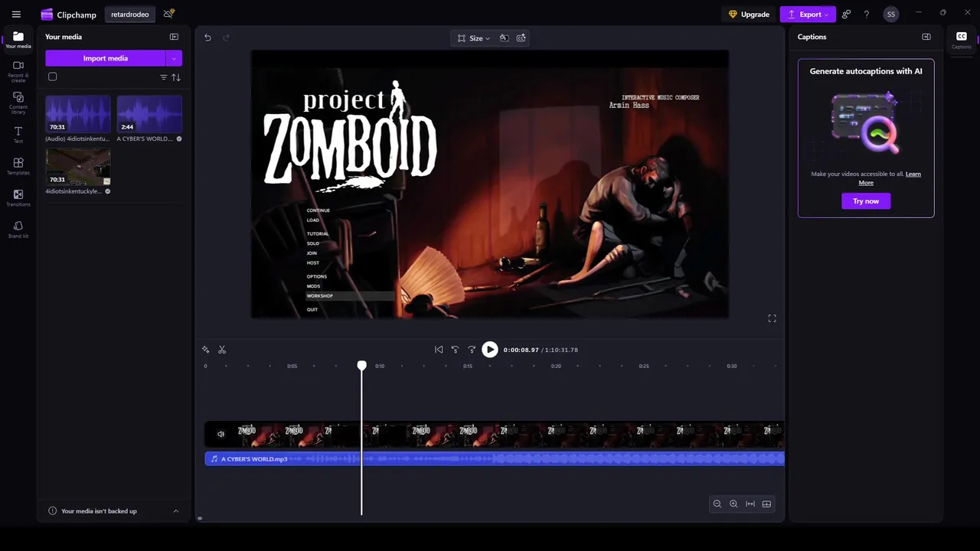The image size is (980, 551).
Task: Click the 0:20 mark on timeline ruler
Action: [x=556, y=366]
